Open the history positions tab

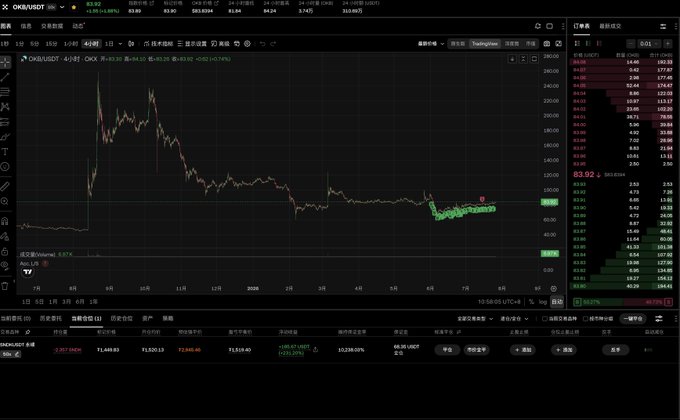coord(121,318)
